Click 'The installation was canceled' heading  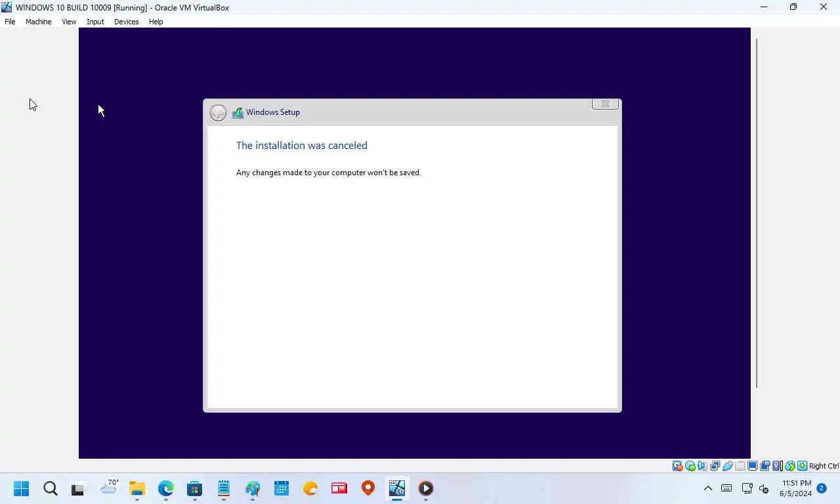click(302, 146)
